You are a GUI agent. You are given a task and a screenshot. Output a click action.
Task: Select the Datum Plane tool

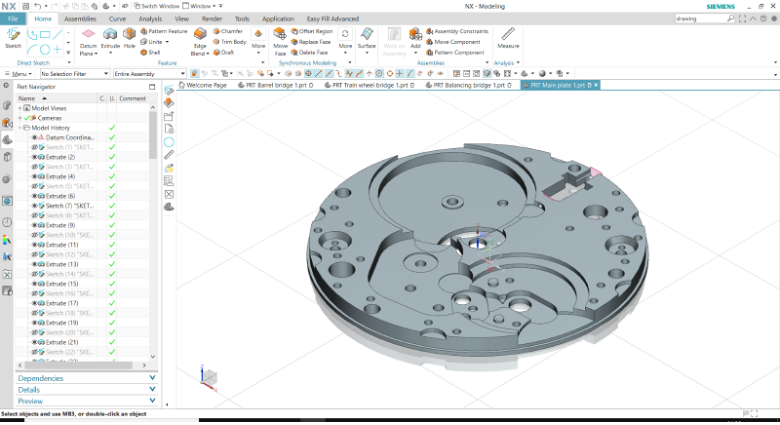coord(88,42)
